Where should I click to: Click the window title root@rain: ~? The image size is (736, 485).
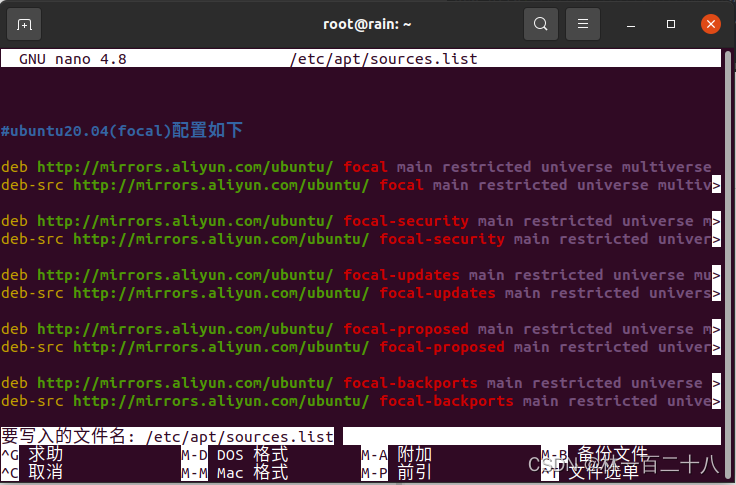(x=367, y=24)
